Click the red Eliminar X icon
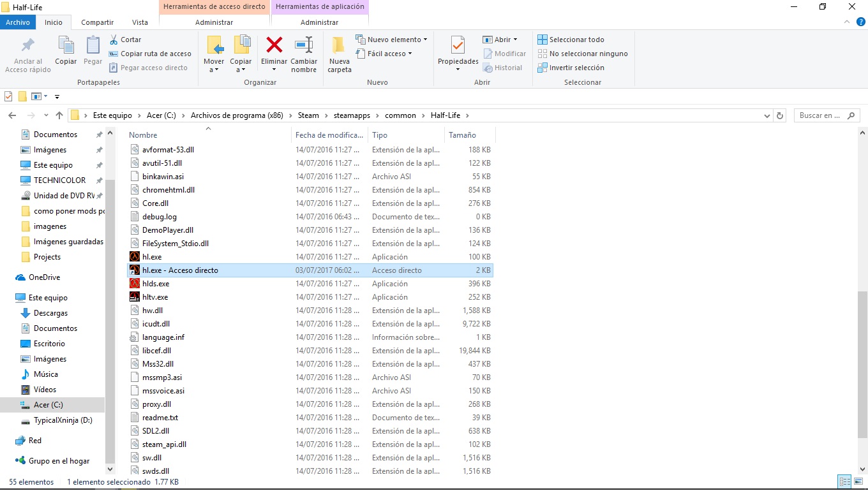This screenshot has width=868, height=491. [x=274, y=45]
